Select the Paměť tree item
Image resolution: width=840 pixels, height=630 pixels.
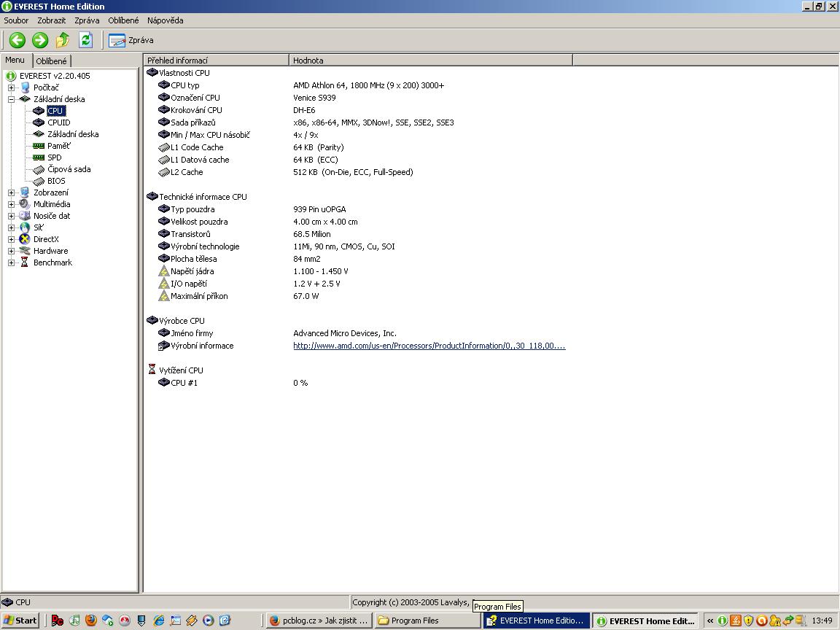[x=58, y=146]
